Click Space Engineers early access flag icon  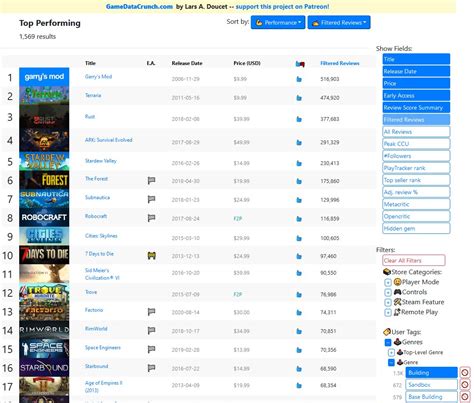click(151, 349)
